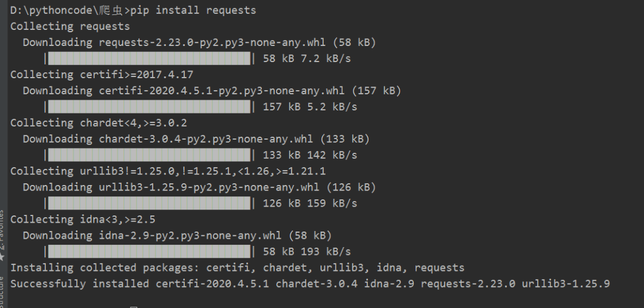Click the Collecting urllib3 version constraint line
This screenshot has width=644, height=308.
[x=168, y=171]
